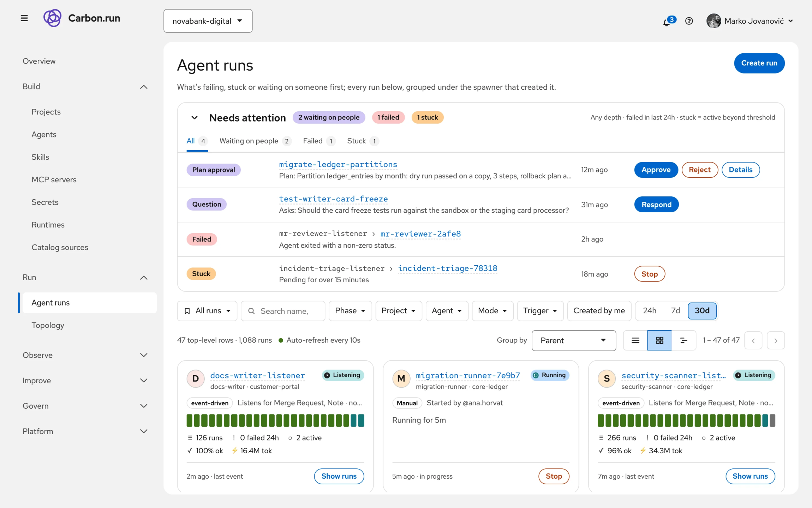Open the mr-reviewer-2afe8 run link
The height and width of the screenshot is (508, 812).
pyautogui.click(x=420, y=234)
